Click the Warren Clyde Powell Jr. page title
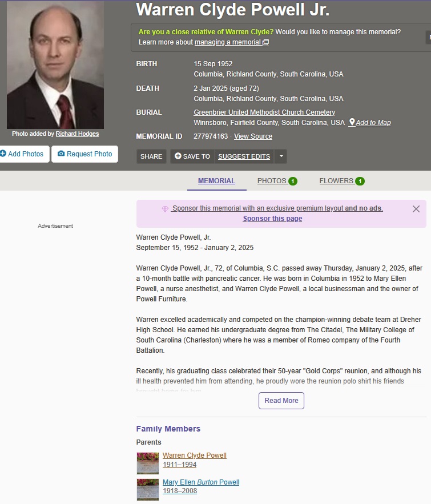Screen dimensions: 431x504 (233, 9)
